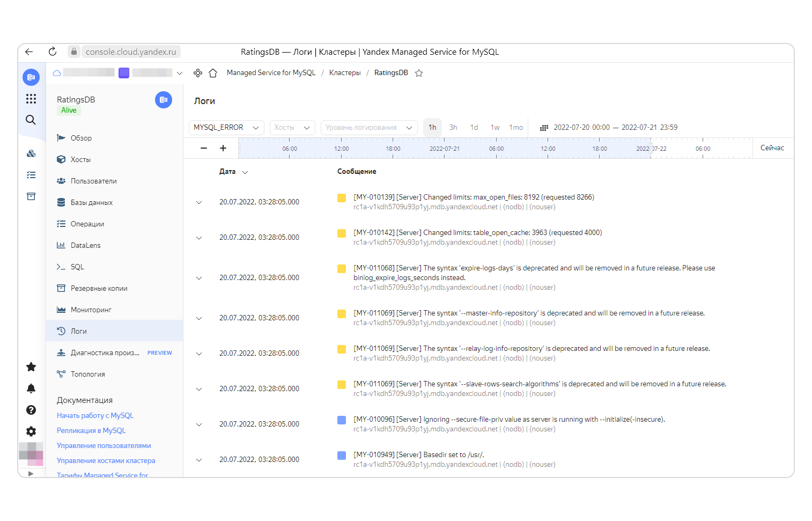Click the address bar lock icon

tap(74, 52)
